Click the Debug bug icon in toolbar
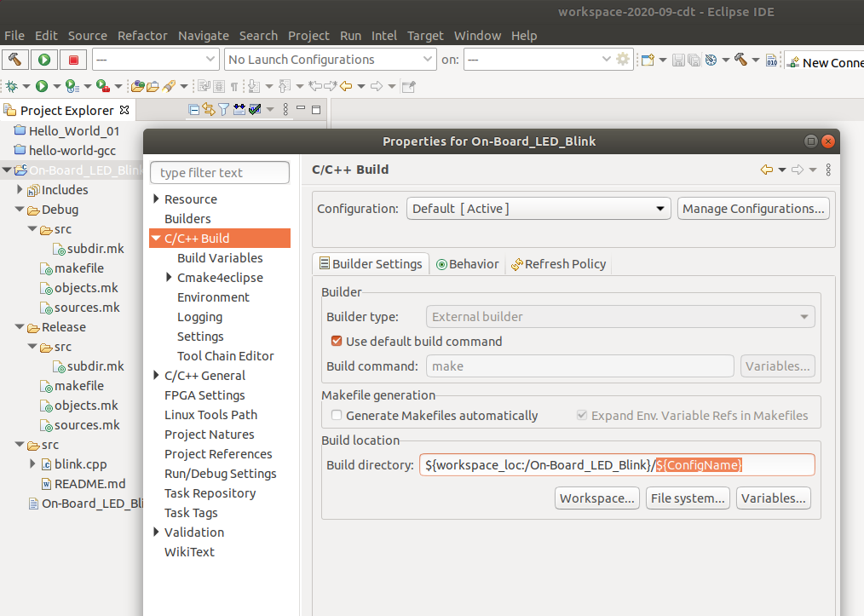The image size is (864, 616). (x=12, y=86)
